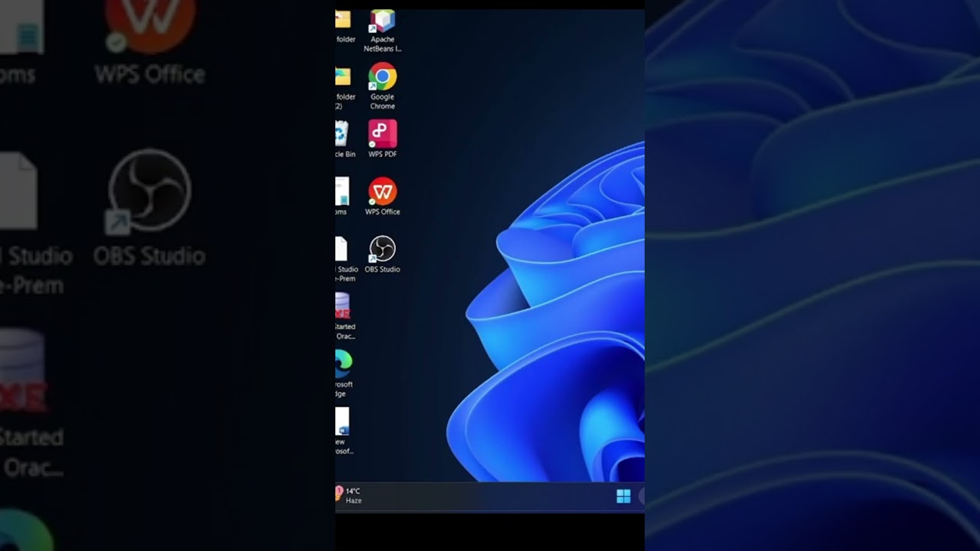Click the Windows Start button on taskbar
This screenshot has height=551, width=980.
[x=623, y=497]
